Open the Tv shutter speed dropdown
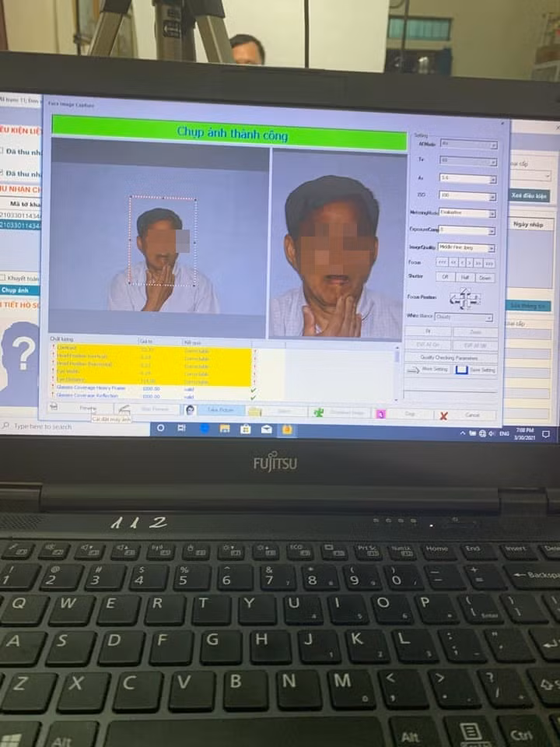The height and width of the screenshot is (747, 560). tap(468, 161)
